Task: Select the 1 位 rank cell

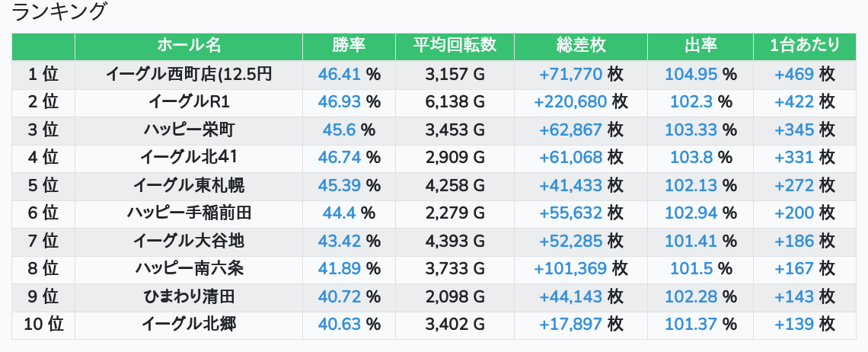Action: pyautogui.click(x=43, y=75)
